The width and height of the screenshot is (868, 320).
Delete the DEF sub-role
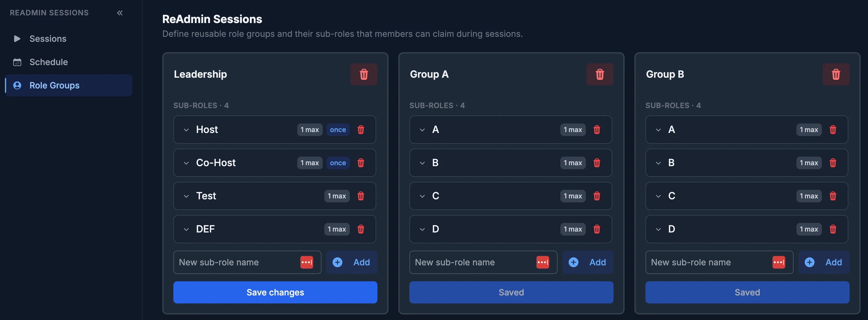[x=361, y=229]
